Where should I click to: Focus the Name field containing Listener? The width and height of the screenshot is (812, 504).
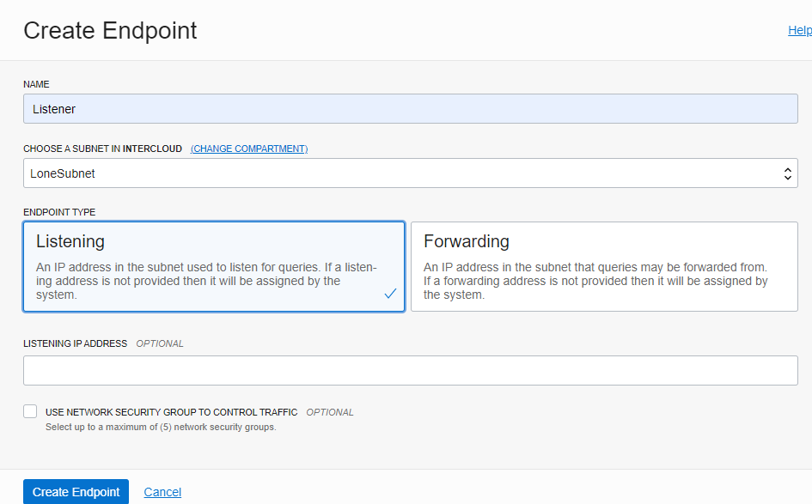tap(410, 109)
